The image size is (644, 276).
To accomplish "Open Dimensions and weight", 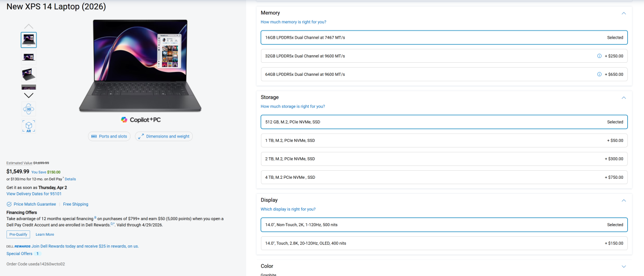I will [164, 136].
